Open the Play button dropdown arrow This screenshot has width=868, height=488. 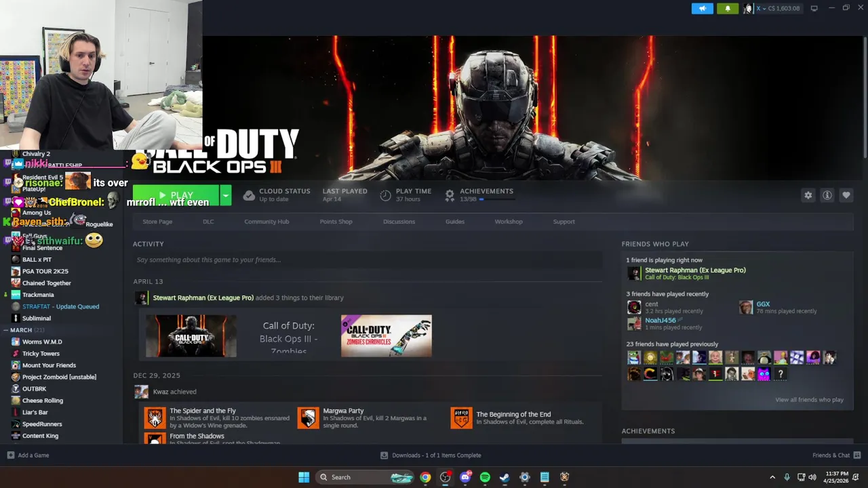226,195
